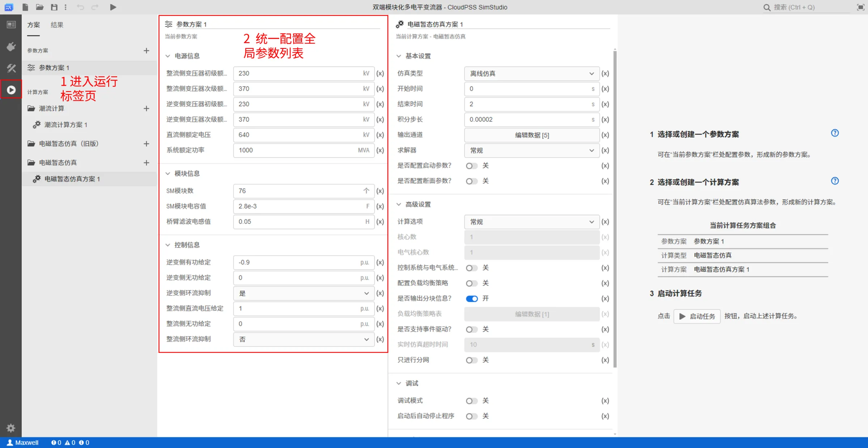Click help icon beside 选择或创建一个计算方案

point(835,181)
